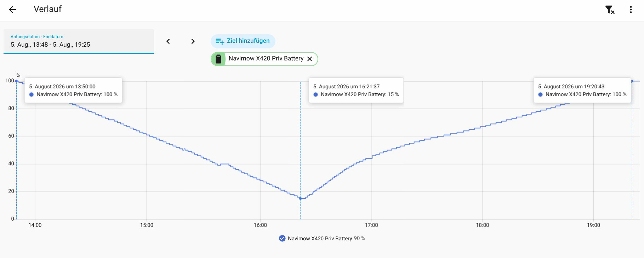The height and width of the screenshot is (258, 644).
Task: Click the Ziel hinzufügen button
Action: coord(243,41)
